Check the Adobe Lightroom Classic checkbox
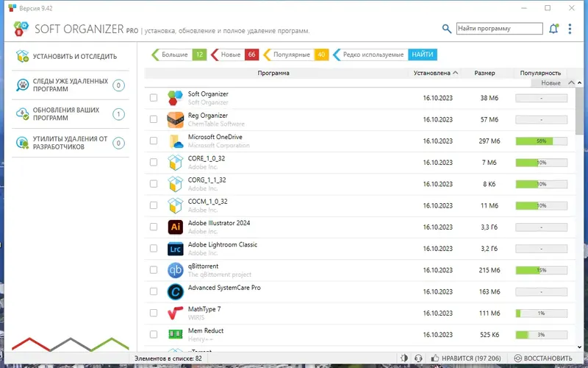 click(x=154, y=248)
